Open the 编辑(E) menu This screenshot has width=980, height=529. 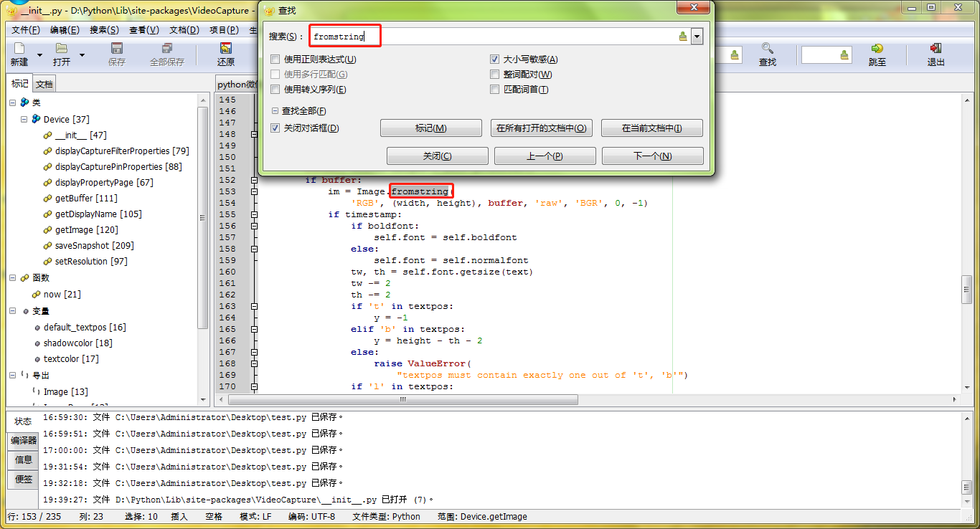coord(65,29)
